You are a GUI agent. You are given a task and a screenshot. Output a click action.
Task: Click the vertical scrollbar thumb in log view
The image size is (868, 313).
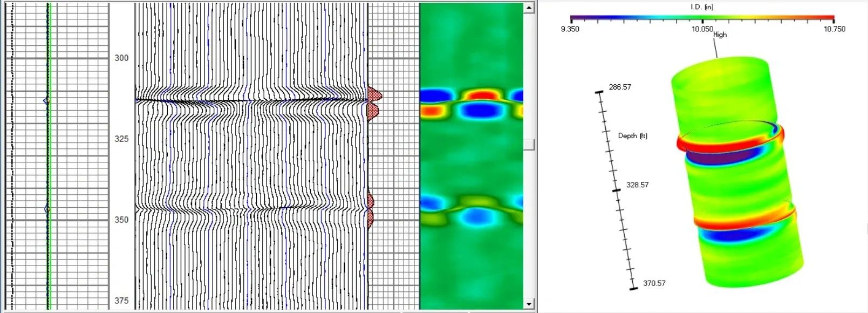tap(529, 144)
